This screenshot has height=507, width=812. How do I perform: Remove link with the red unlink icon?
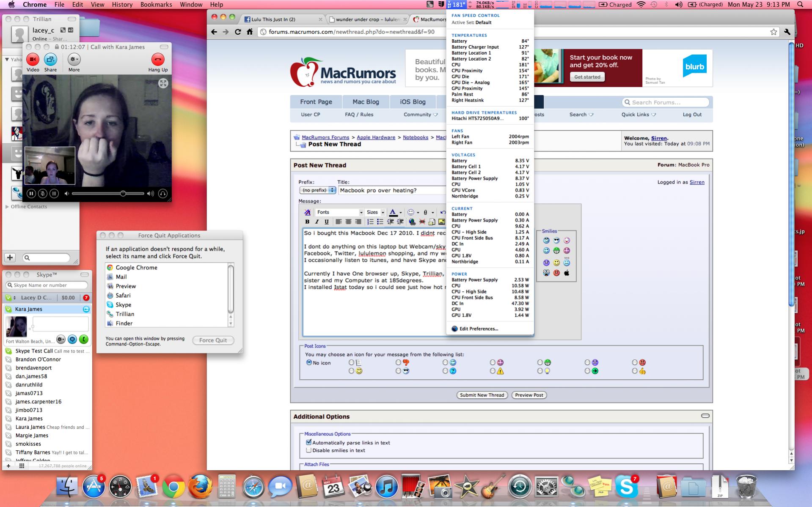[422, 222]
